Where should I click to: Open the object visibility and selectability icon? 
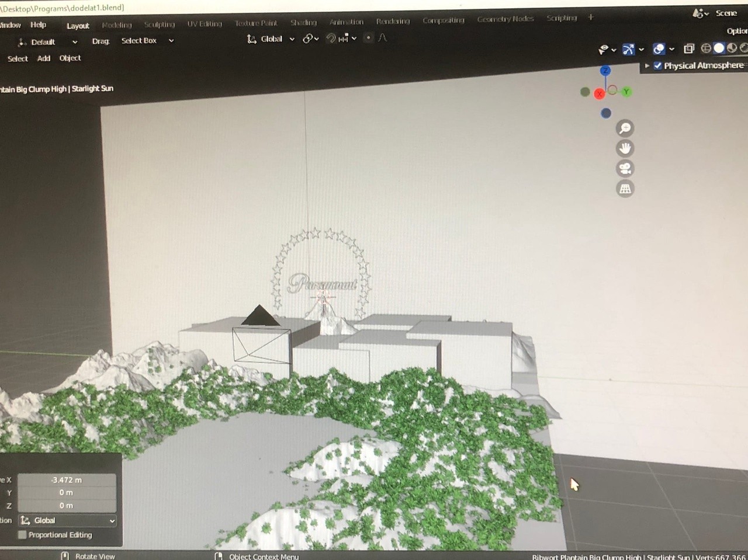(603, 50)
